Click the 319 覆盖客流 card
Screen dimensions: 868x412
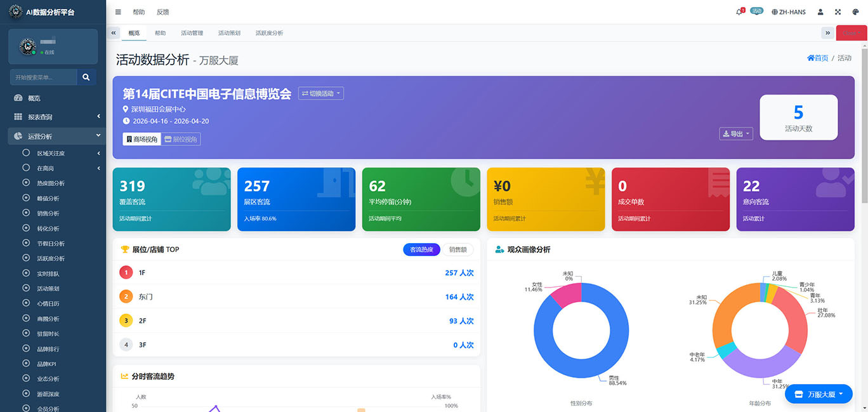(171, 199)
